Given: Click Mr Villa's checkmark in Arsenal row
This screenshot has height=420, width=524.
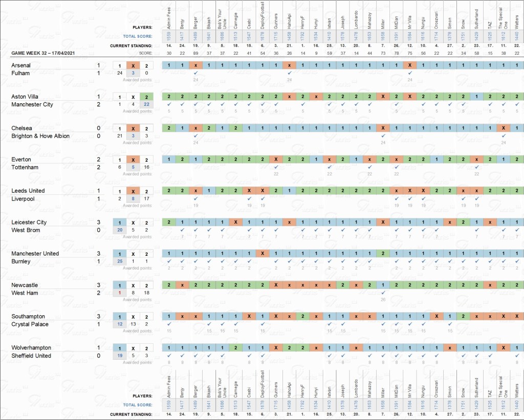Looking at the screenshot, I should [x=409, y=73].
